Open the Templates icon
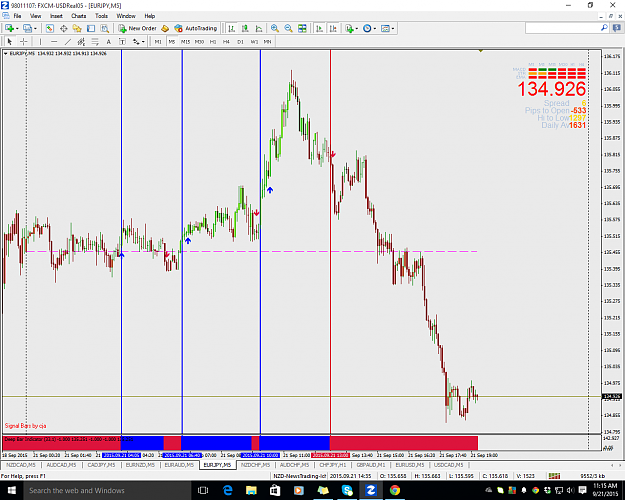The height and width of the screenshot is (500, 625). 385,28
